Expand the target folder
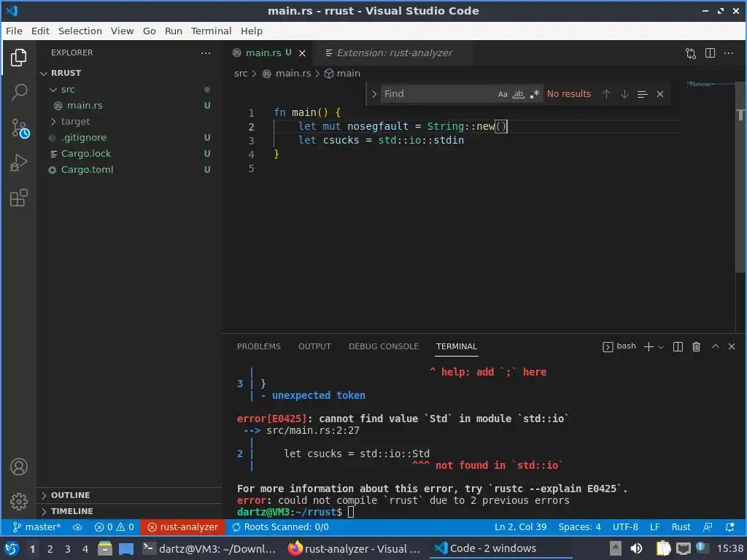The height and width of the screenshot is (560, 747). pyautogui.click(x=75, y=122)
